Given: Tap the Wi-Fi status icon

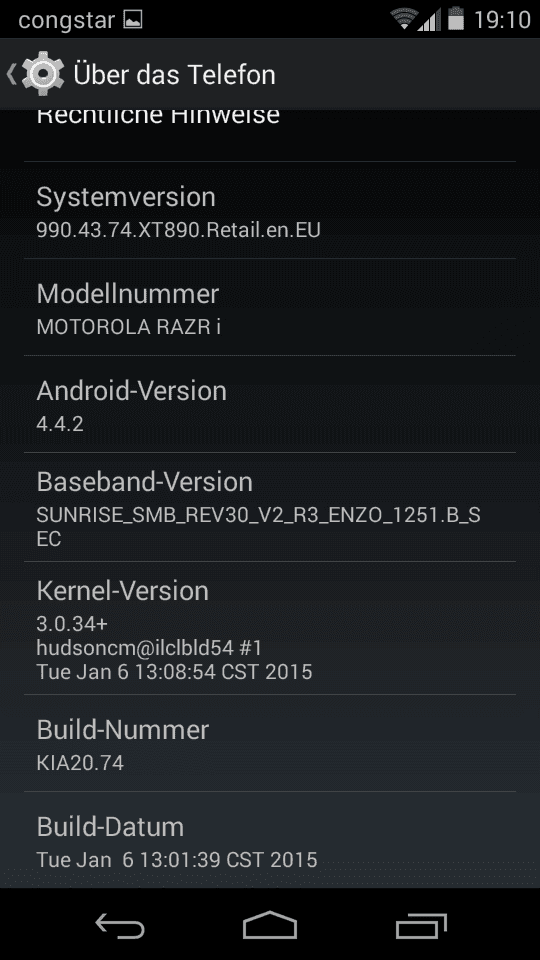Looking at the screenshot, I should point(404,20).
